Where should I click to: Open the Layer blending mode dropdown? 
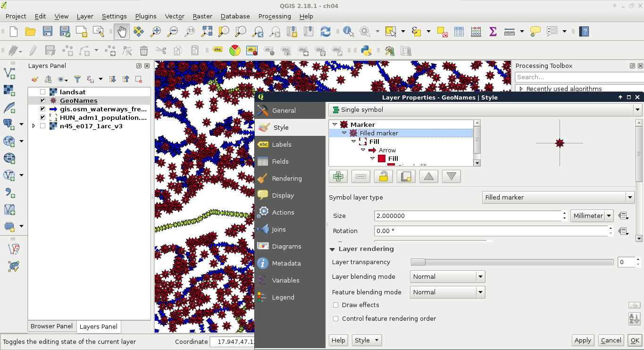(x=447, y=277)
